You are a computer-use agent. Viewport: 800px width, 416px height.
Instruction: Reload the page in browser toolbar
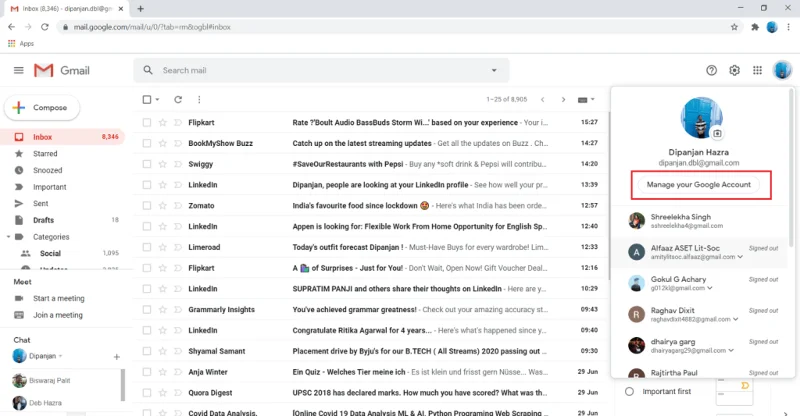[45, 27]
